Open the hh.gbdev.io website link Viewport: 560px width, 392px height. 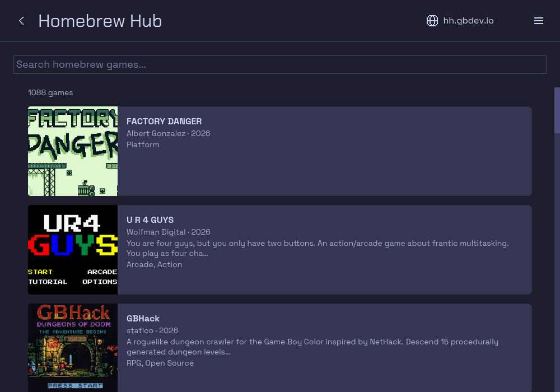(468, 21)
